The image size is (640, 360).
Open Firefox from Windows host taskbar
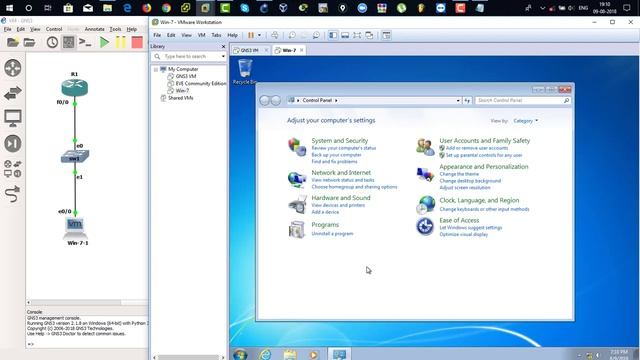147,8
